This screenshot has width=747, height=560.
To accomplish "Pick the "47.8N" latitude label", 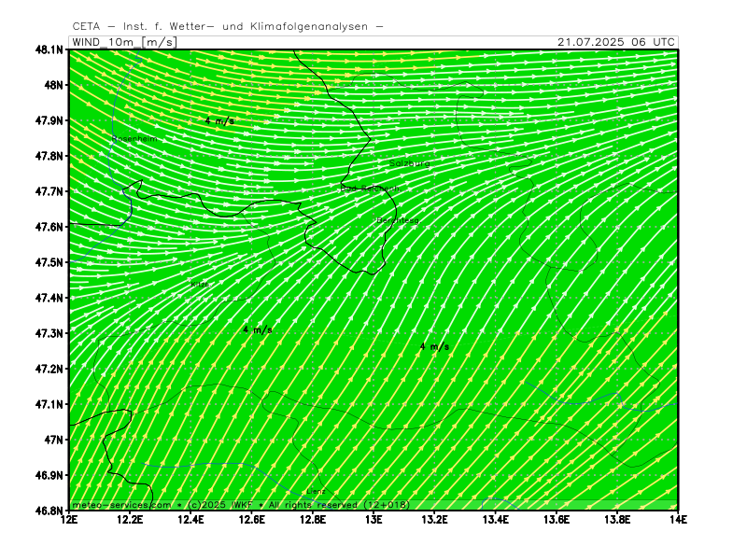I will [49, 156].
